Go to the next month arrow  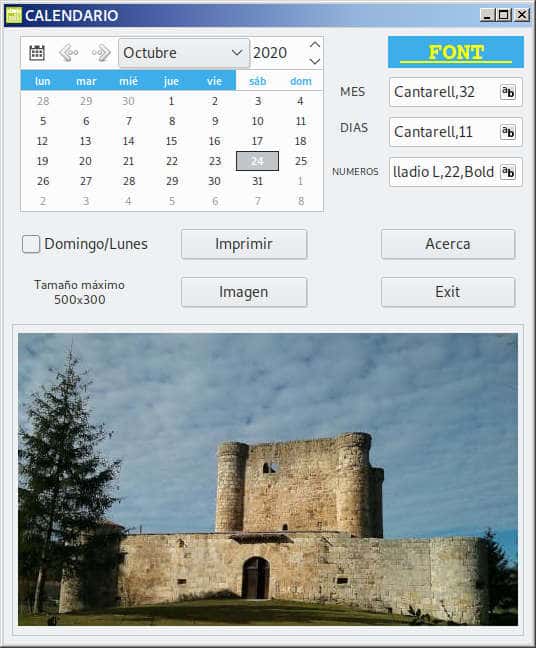101,52
